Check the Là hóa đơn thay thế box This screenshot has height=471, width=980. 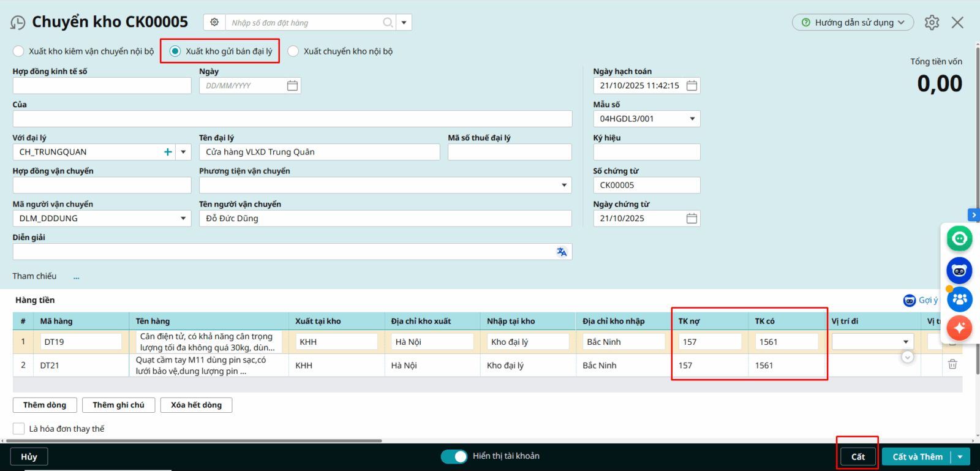19,429
